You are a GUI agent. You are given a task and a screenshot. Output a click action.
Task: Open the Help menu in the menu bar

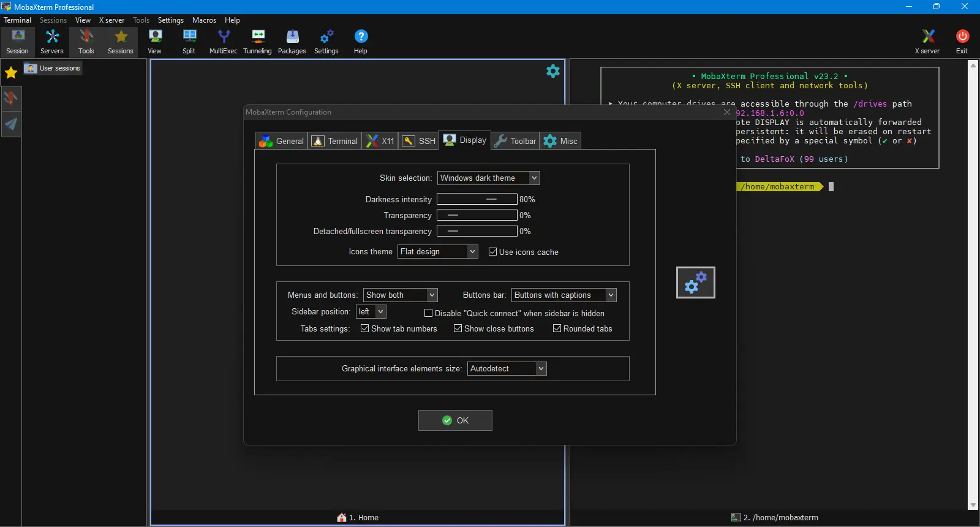click(x=233, y=20)
